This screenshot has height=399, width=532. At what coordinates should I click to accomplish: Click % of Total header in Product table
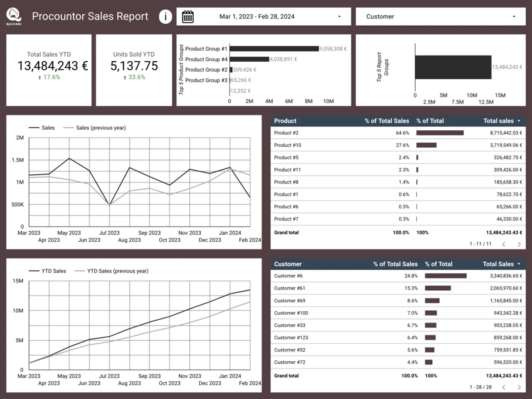430,121
